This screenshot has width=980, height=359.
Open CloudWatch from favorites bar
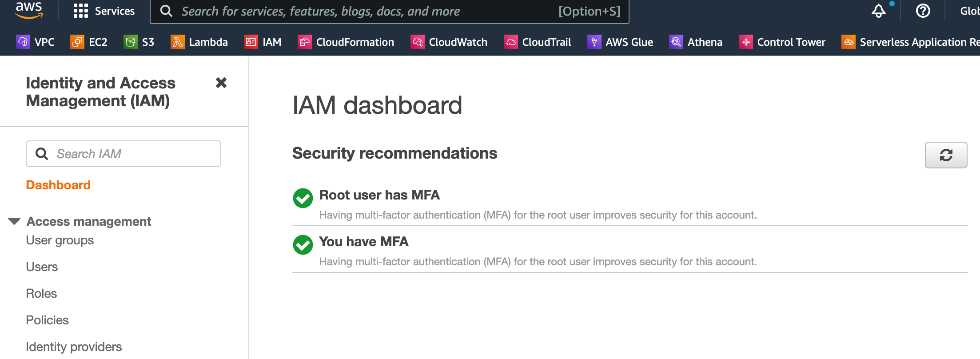(449, 42)
